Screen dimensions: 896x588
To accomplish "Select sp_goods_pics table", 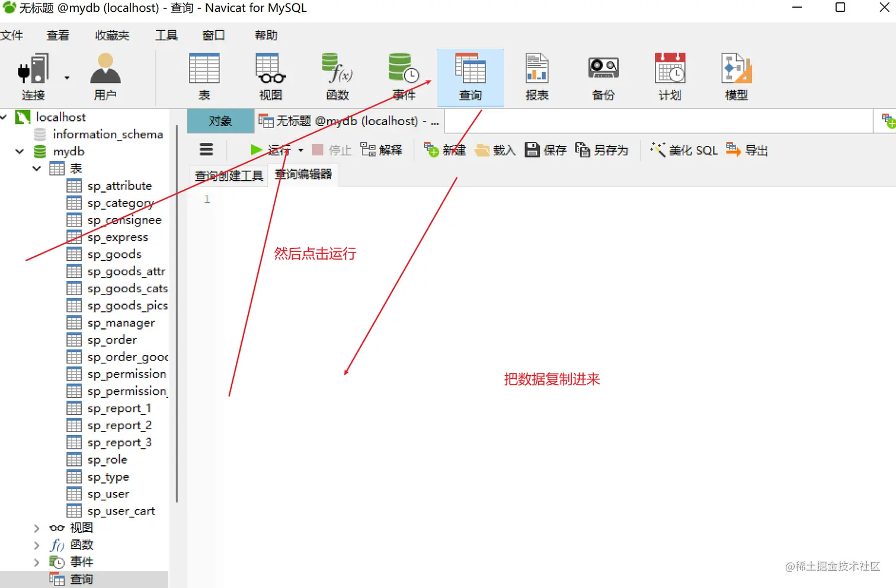I will (x=127, y=306).
